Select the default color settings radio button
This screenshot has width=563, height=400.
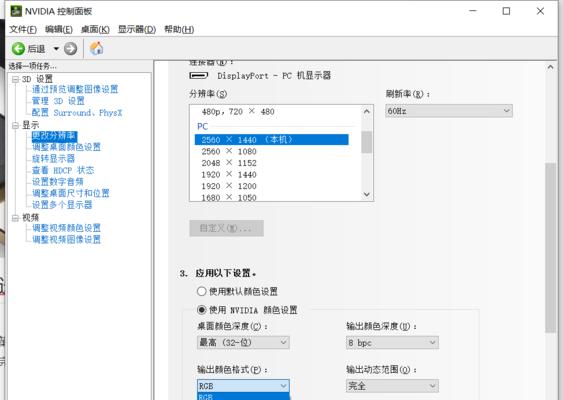coord(201,291)
